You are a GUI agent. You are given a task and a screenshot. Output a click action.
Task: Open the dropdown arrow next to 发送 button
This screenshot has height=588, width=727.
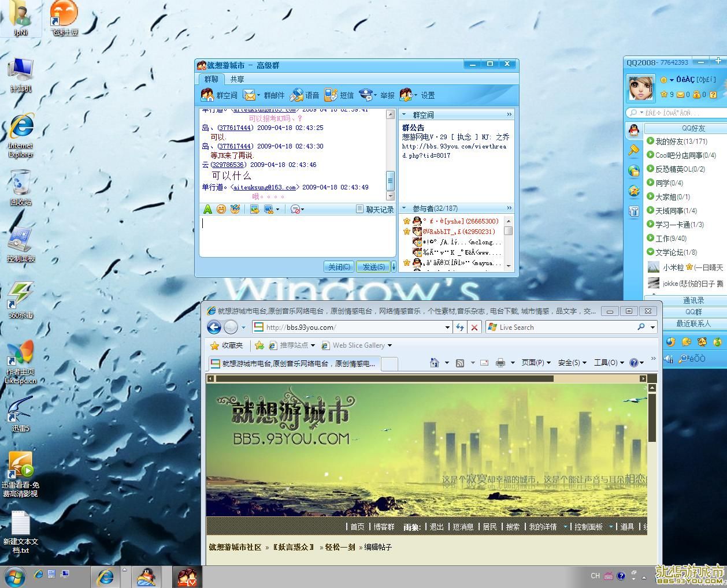click(394, 266)
